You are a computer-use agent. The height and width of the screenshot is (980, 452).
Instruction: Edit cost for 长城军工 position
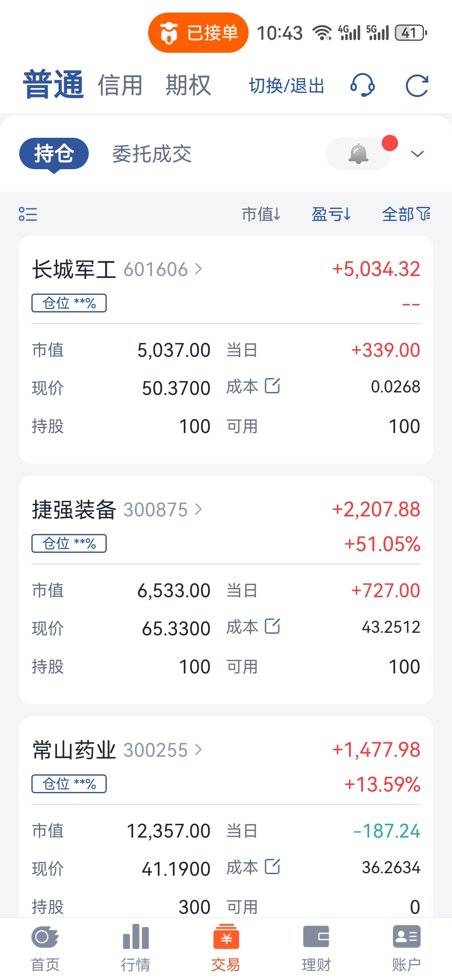click(x=272, y=386)
